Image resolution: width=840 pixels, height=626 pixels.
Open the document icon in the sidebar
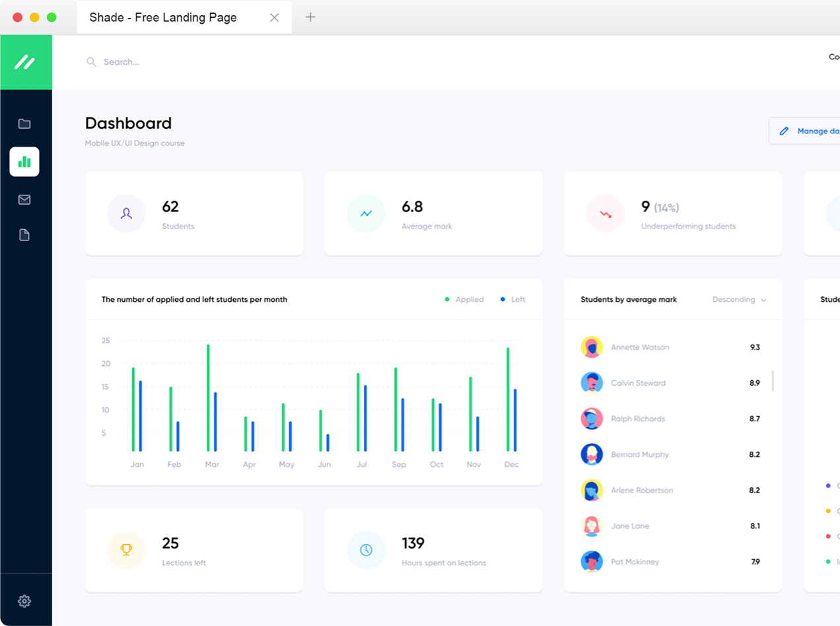24,235
